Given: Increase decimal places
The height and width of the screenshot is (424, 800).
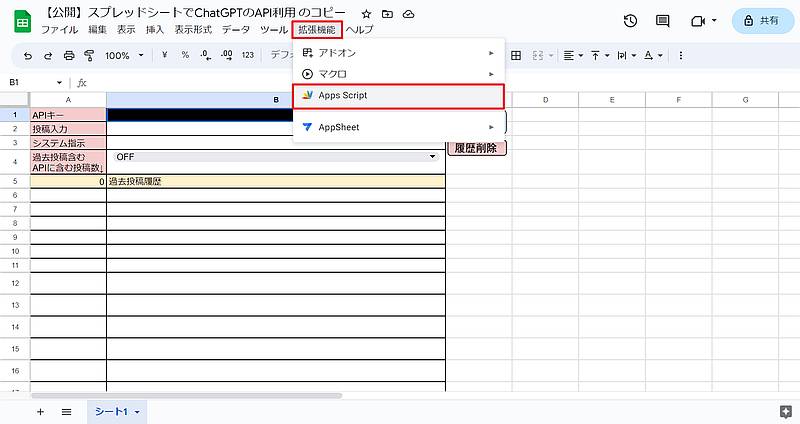Looking at the screenshot, I should (227, 55).
